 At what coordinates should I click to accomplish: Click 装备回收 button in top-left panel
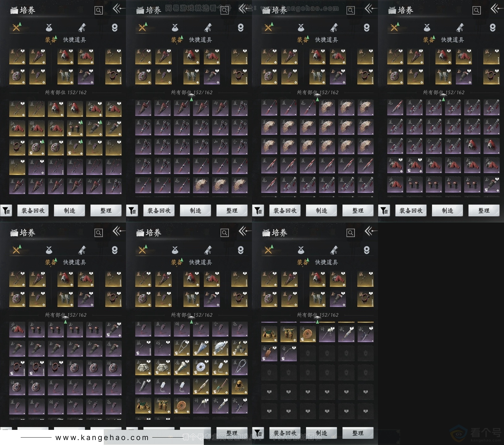tap(33, 210)
